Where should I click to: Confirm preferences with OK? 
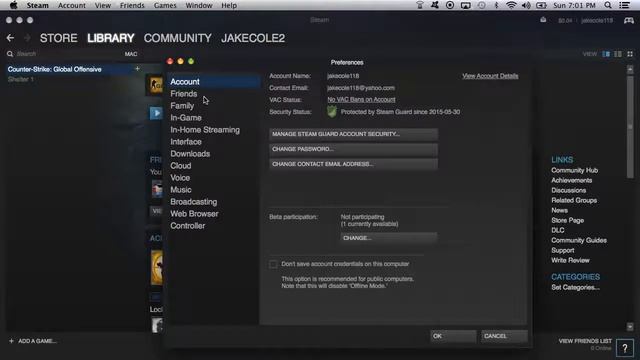(453, 336)
